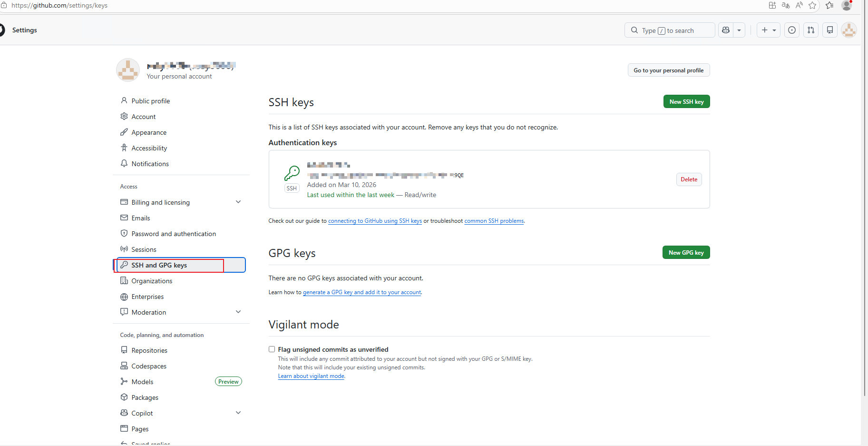This screenshot has height=446, width=868.
Task: Open the Create new plus menu
Action: click(x=769, y=30)
